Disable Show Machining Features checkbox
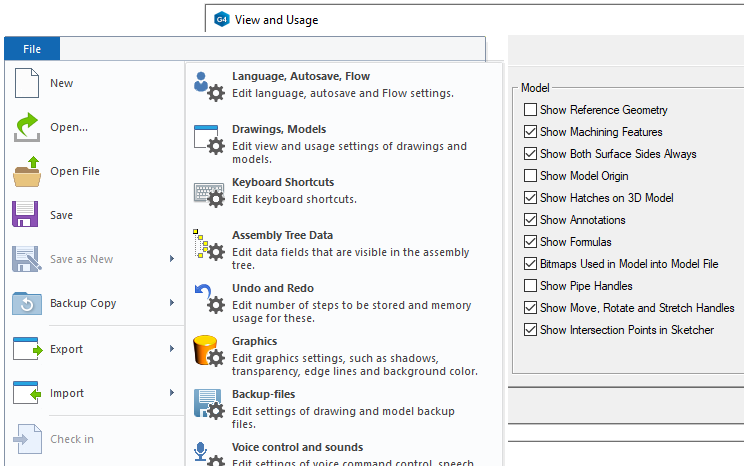Viewport: 744px width, 466px height. click(530, 132)
